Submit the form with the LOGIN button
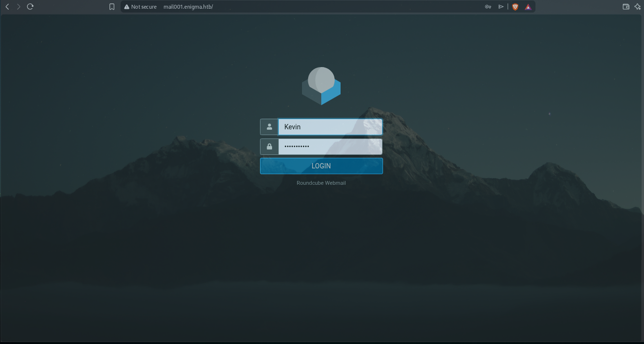 [321, 166]
